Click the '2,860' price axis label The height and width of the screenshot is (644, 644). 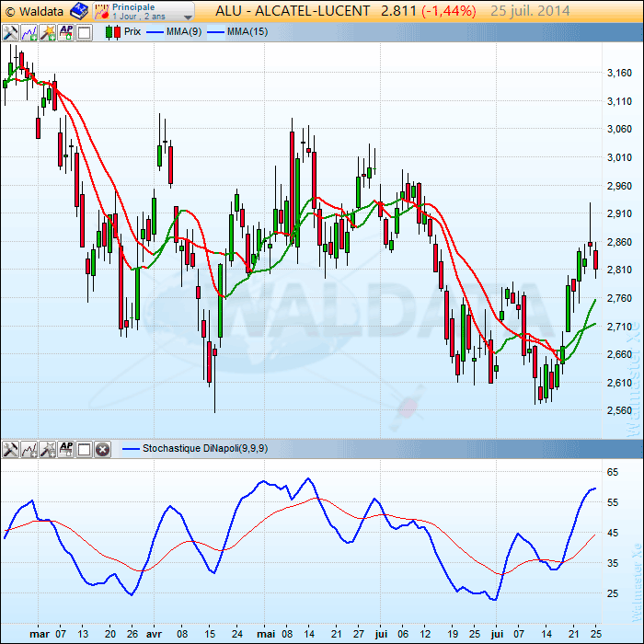click(x=619, y=242)
